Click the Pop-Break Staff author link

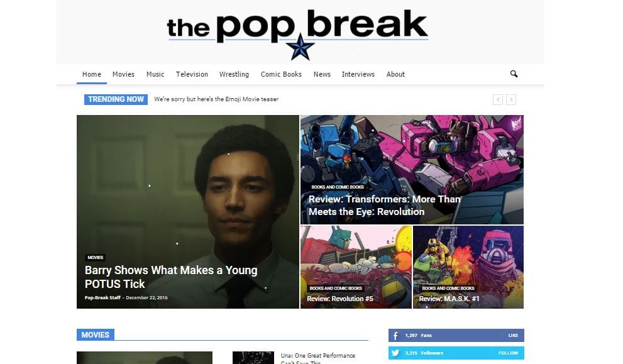click(102, 297)
